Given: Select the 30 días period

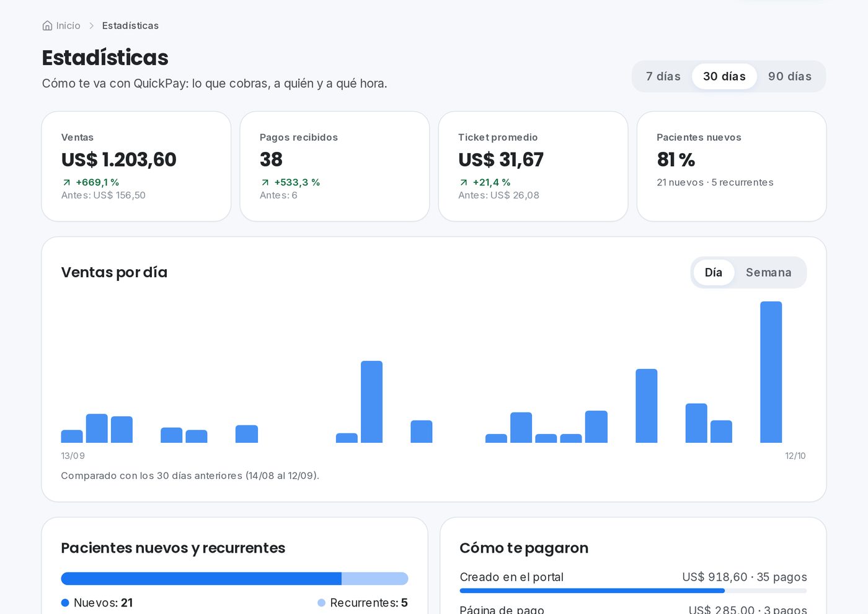Looking at the screenshot, I should click(724, 76).
